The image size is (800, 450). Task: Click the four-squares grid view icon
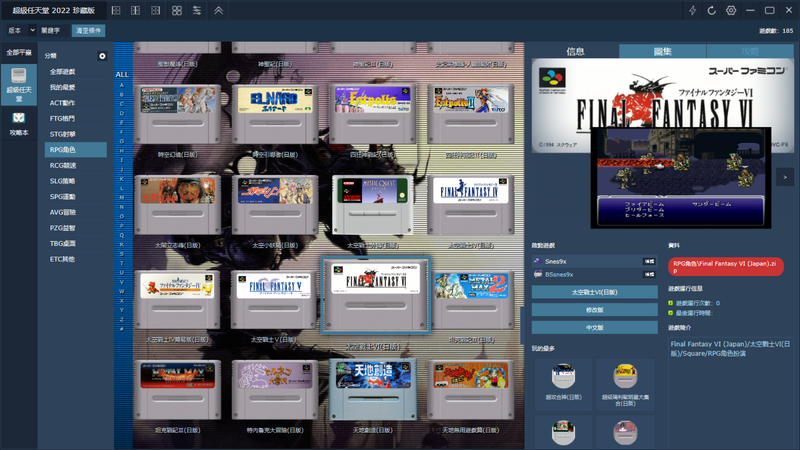point(177,10)
